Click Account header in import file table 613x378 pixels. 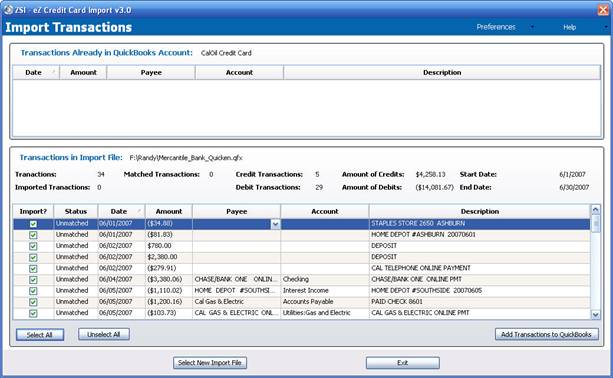tap(325, 211)
